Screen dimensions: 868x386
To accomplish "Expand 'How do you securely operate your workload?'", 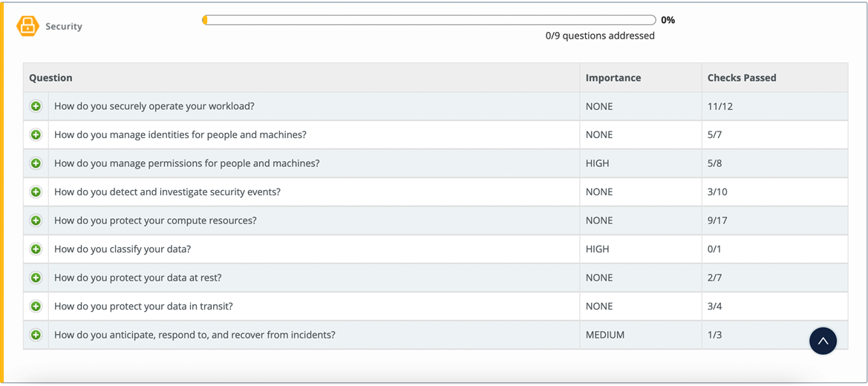I will (36, 106).
